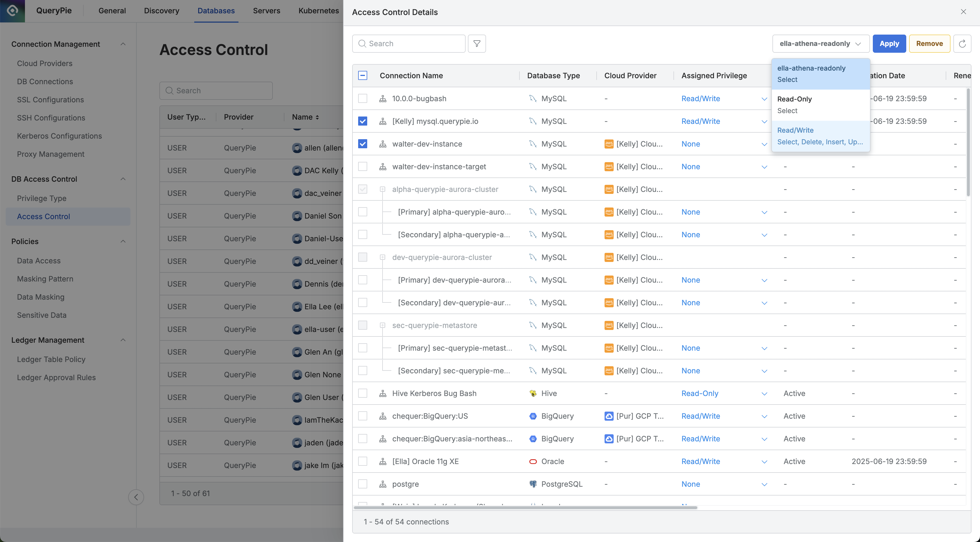Screen dimensions: 980x542
Task: Open privilege dropdown for Hive Kerberos Bug Bash
Action: tap(764, 394)
